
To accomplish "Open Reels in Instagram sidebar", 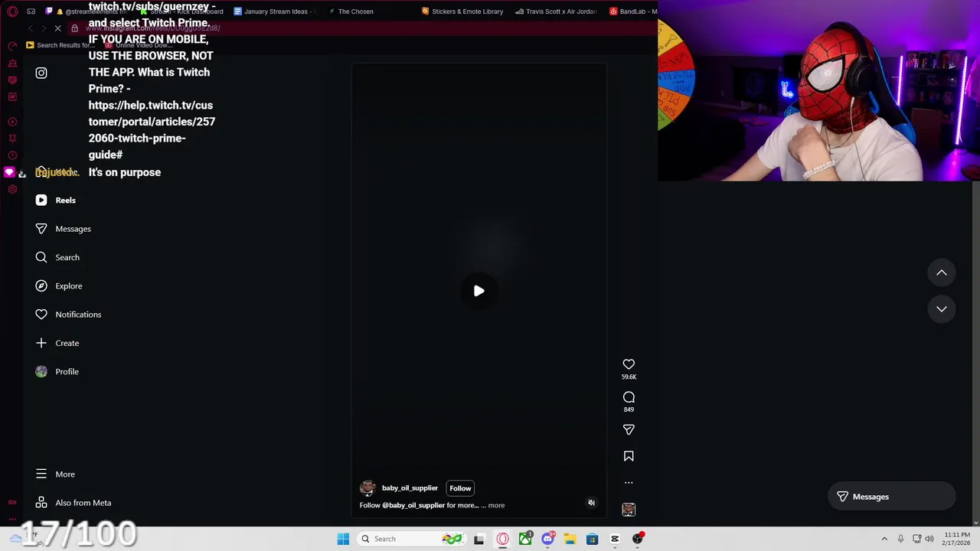I will pyautogui.click(x=55, y=200).
